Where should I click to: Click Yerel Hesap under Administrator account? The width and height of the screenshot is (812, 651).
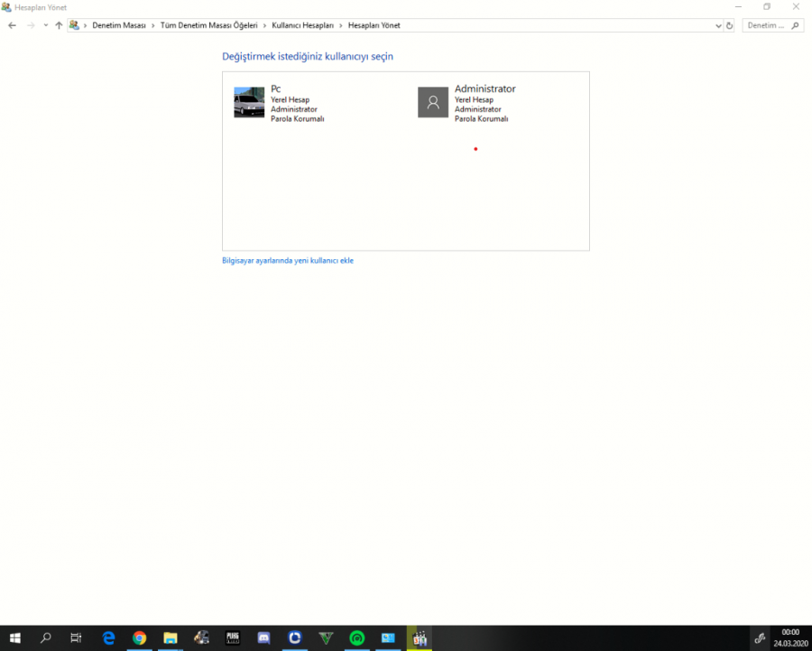point(474,99)
